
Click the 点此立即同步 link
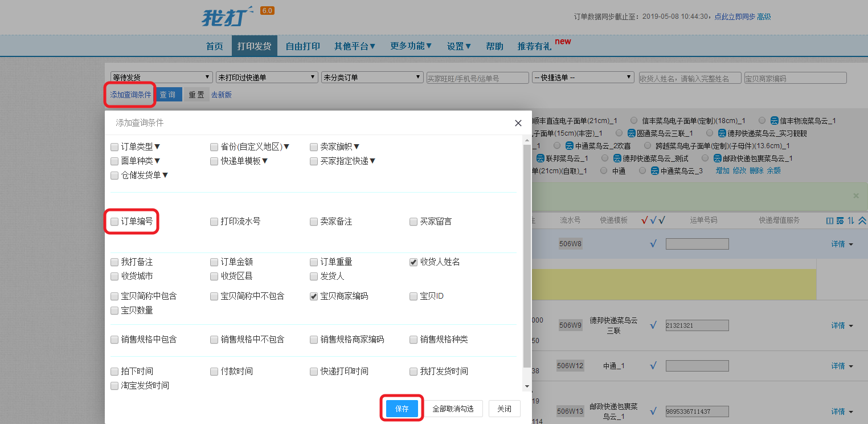click(x=735, y=17)
